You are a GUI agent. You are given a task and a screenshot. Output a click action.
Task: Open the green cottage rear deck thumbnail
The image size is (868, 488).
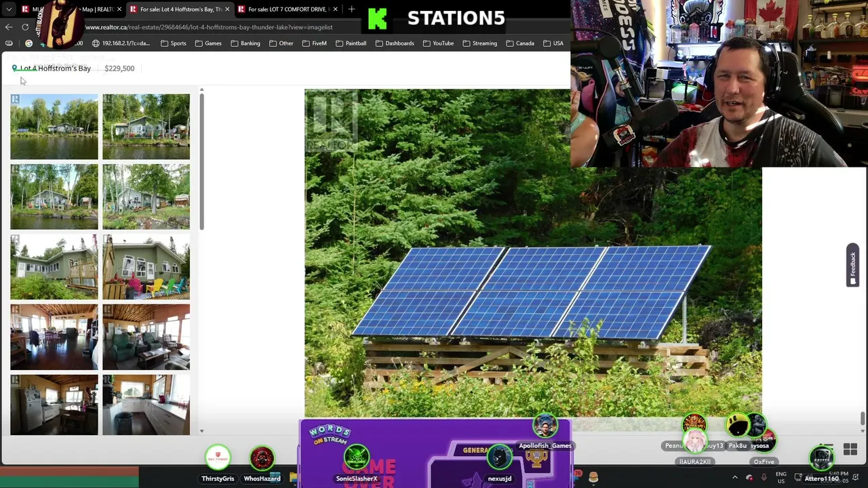54,267
